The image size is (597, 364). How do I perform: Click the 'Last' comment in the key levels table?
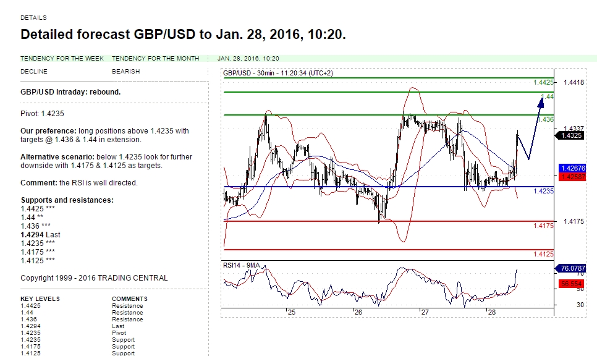click(118, 326)
